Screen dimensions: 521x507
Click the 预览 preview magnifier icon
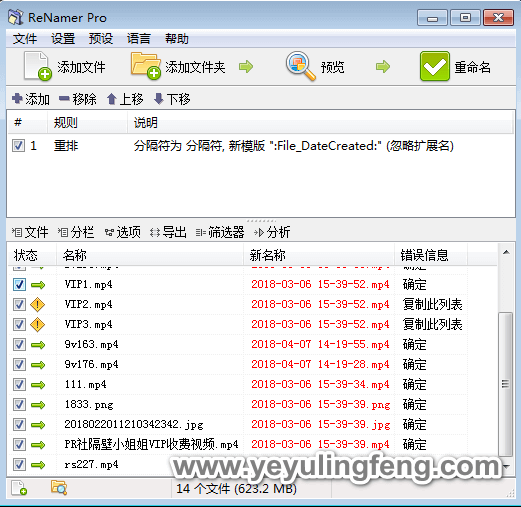pos(300,66)
